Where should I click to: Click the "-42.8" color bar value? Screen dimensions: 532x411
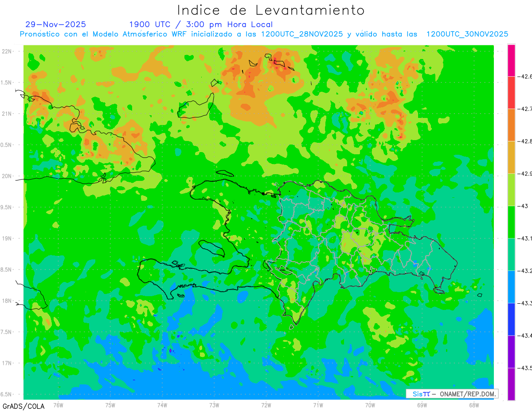525,141
